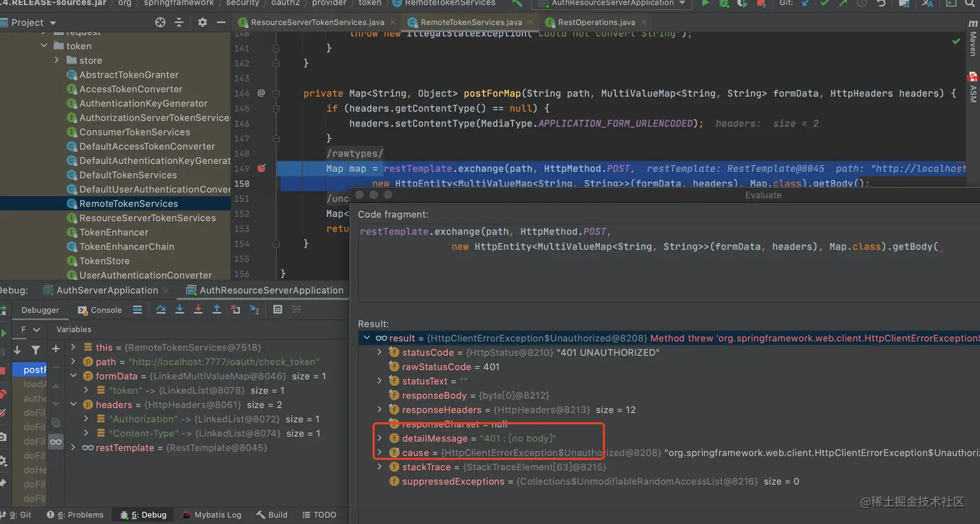Open the Build tool window

pos(272,515)
